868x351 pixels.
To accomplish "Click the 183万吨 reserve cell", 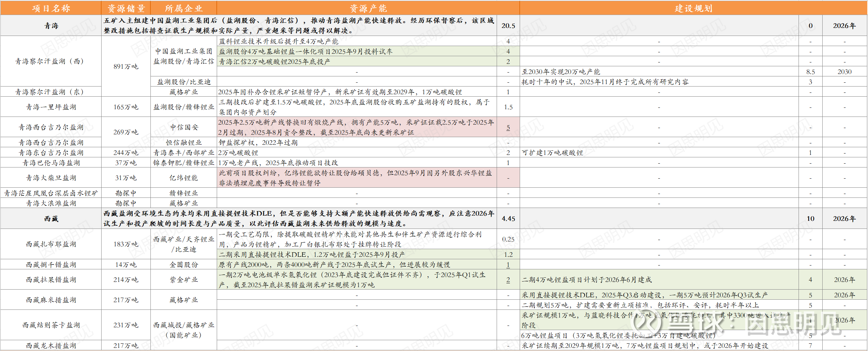I will (126, 244).
